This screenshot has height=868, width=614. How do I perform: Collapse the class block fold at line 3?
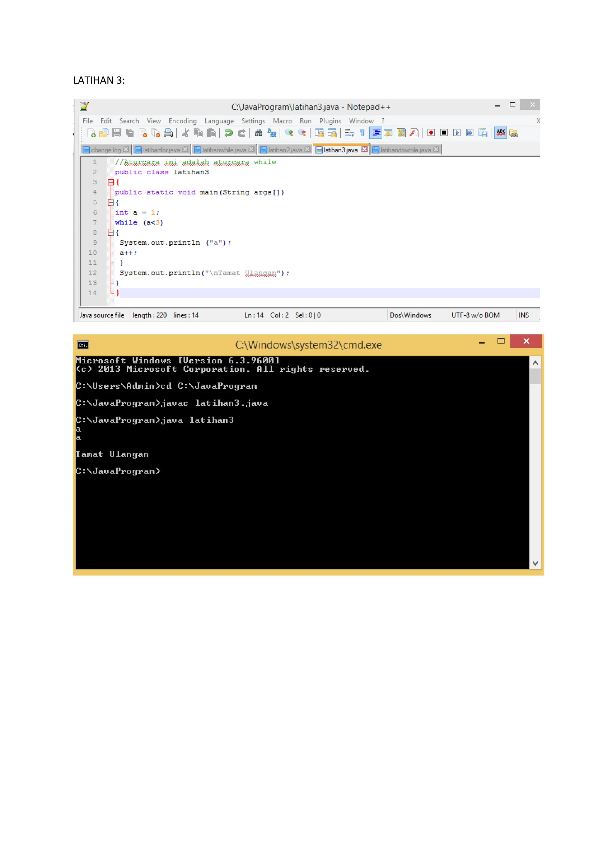111,183
